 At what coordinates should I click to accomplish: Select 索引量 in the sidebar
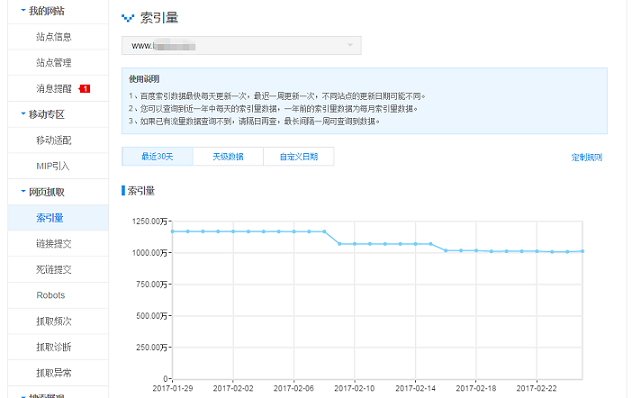click(x=58, y=218)
